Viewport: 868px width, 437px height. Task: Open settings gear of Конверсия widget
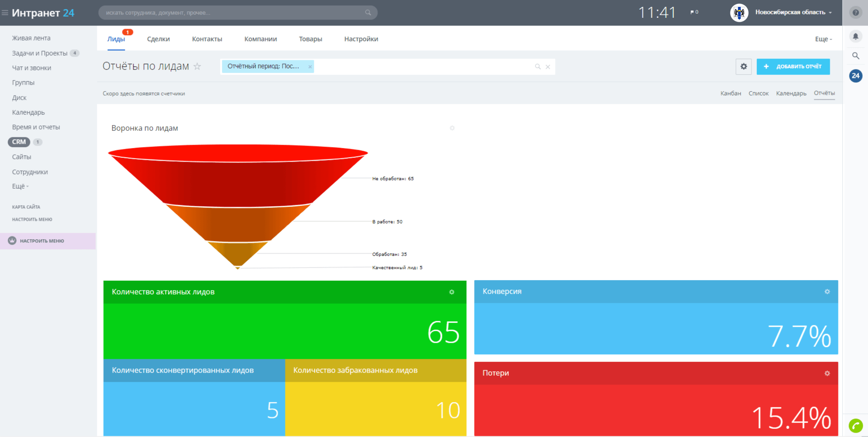pos(827,292)
